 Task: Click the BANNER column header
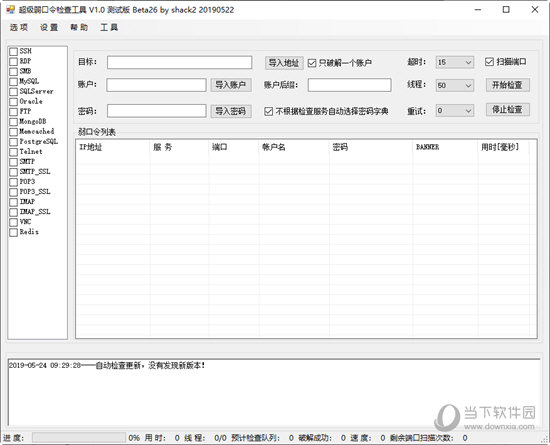click(x=445, y=147)
